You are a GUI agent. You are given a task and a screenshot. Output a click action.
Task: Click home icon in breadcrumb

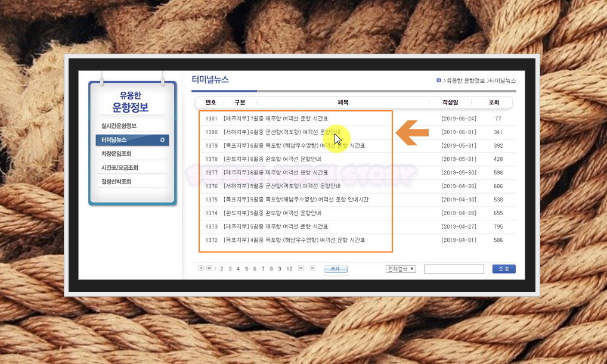point(439,80)
